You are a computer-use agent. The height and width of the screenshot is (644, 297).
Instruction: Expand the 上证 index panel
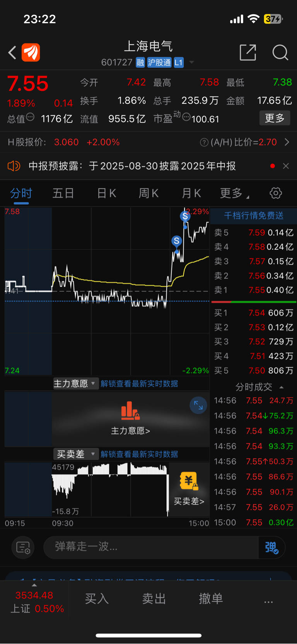tap(34, 585)
